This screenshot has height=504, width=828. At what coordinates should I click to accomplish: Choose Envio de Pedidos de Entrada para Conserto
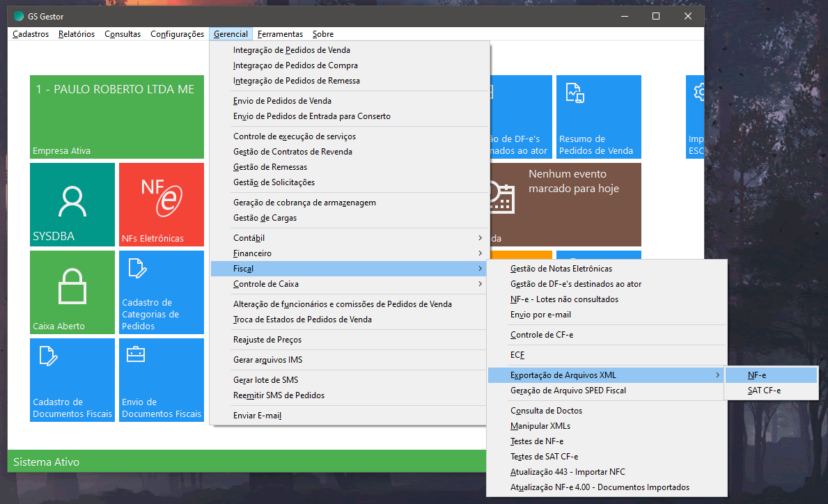(x=348, y=116)
